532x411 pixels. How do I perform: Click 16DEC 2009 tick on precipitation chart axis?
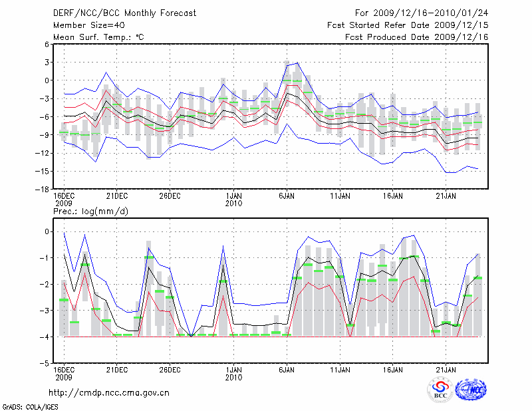click(64, 372)
